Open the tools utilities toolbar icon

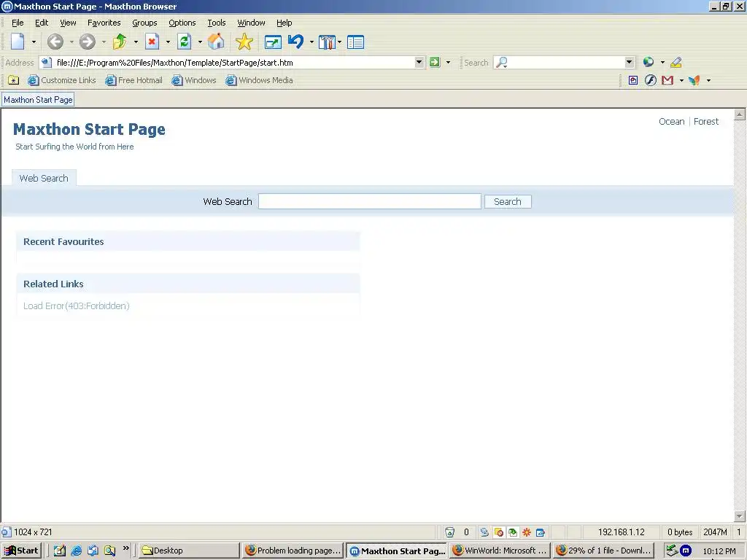coord(328,42)
